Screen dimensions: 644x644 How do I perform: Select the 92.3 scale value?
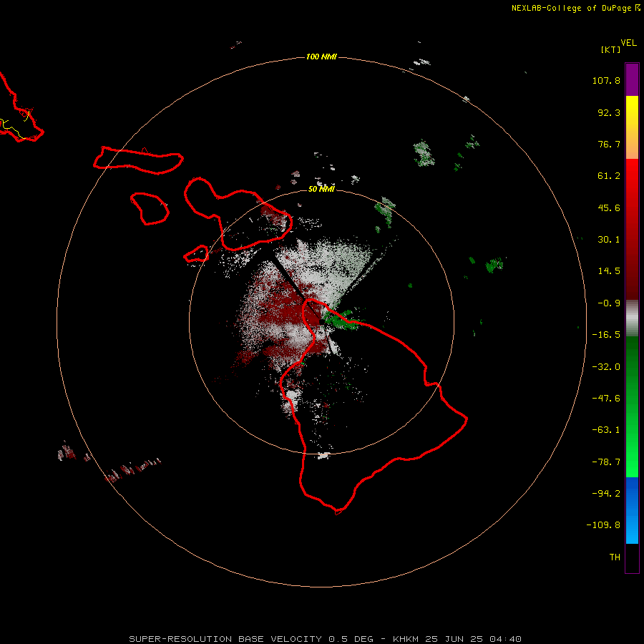pyautogui.click(x=609, y=112)
